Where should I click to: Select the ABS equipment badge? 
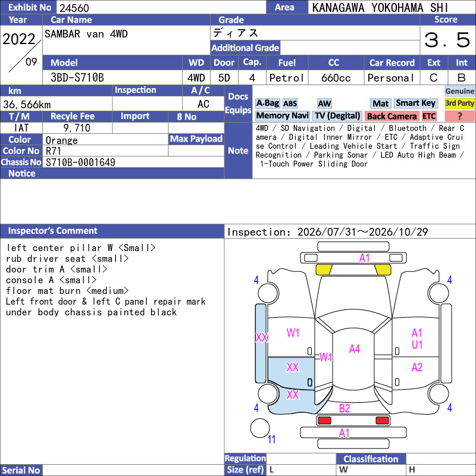pyautogui.click(x=290, y=104)
